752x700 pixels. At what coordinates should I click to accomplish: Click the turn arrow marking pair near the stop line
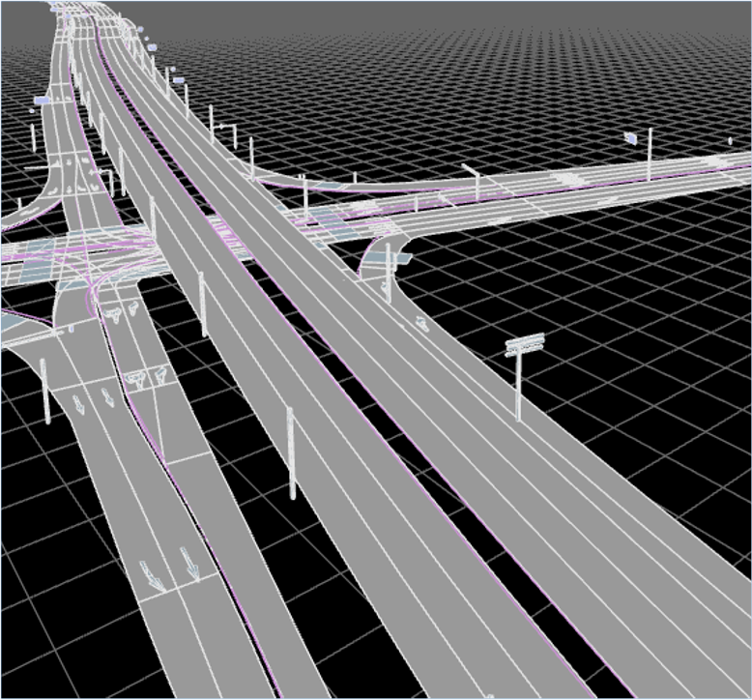click(147, 377)
